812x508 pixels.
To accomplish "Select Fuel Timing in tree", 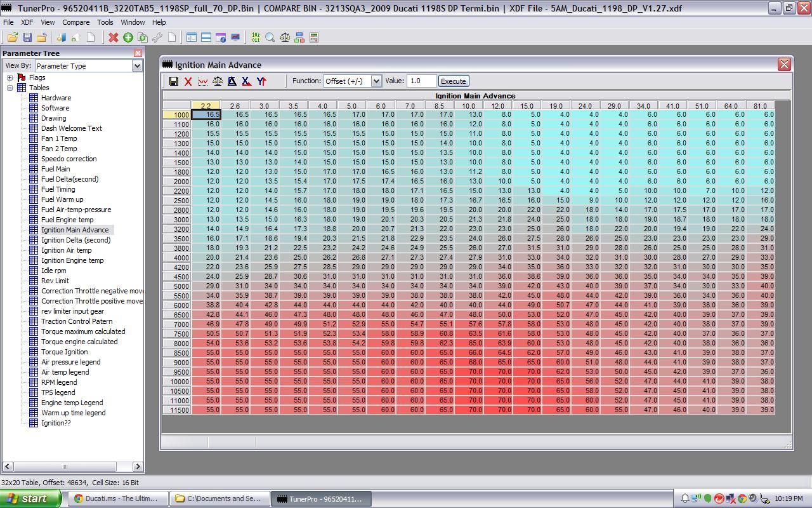I will [58, 189].
